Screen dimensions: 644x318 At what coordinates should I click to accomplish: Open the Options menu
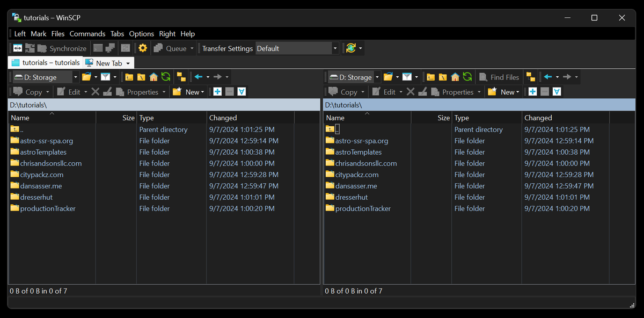(141, 34)
